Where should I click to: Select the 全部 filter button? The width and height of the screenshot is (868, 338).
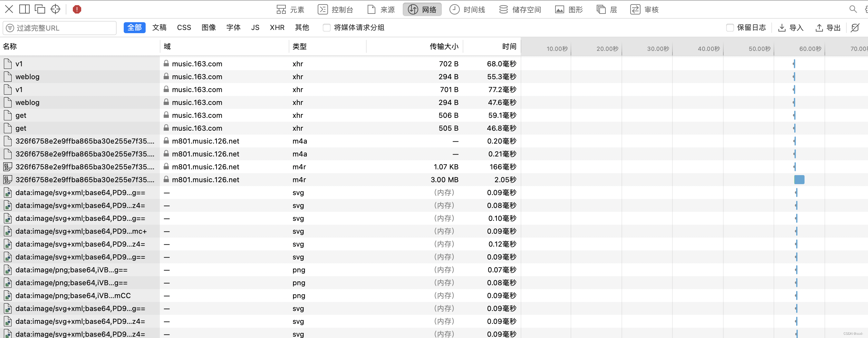coord(134,28)
